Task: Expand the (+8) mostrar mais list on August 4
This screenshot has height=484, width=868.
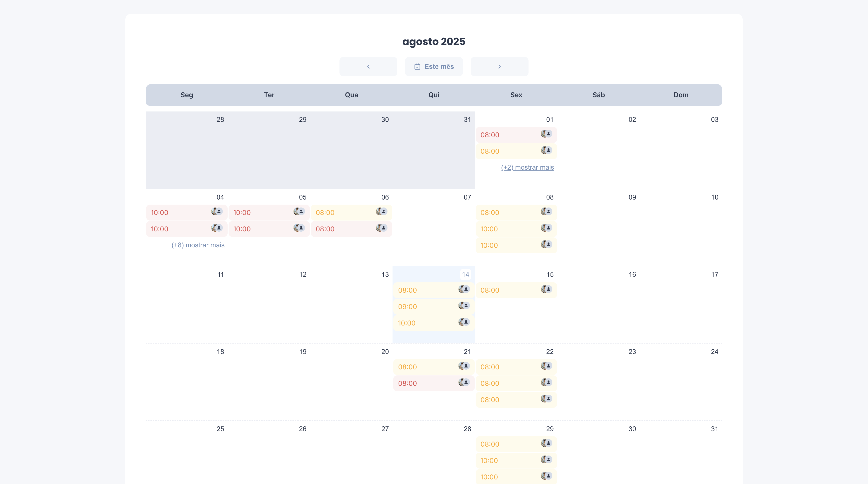Action: click(x=198, y=245)
